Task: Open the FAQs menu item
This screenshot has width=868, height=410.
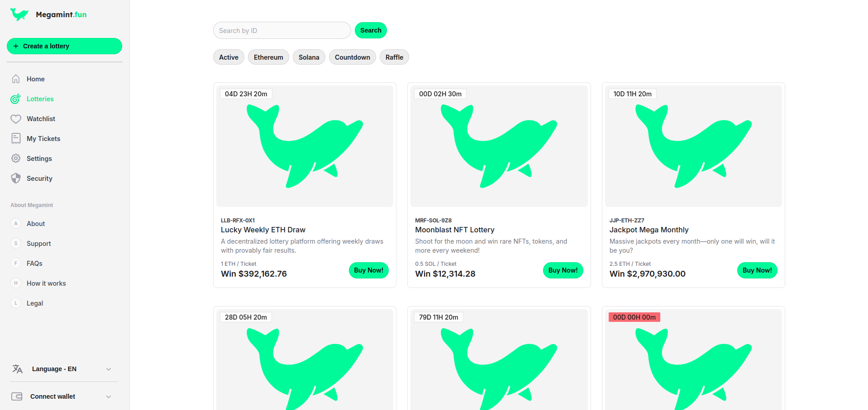Action: click(34, 264)
